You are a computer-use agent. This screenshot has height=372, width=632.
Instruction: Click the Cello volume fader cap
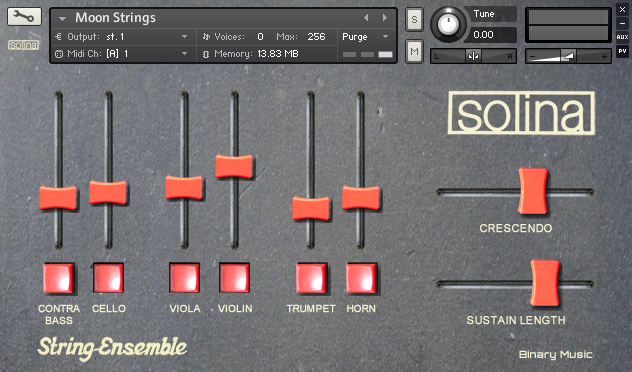[108, 193]
